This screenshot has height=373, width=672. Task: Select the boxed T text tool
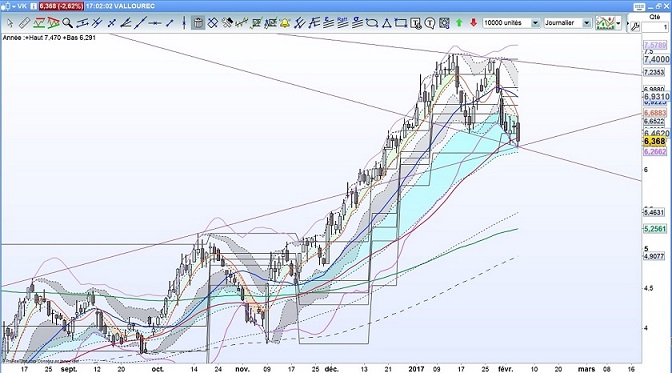pos(416,23)
